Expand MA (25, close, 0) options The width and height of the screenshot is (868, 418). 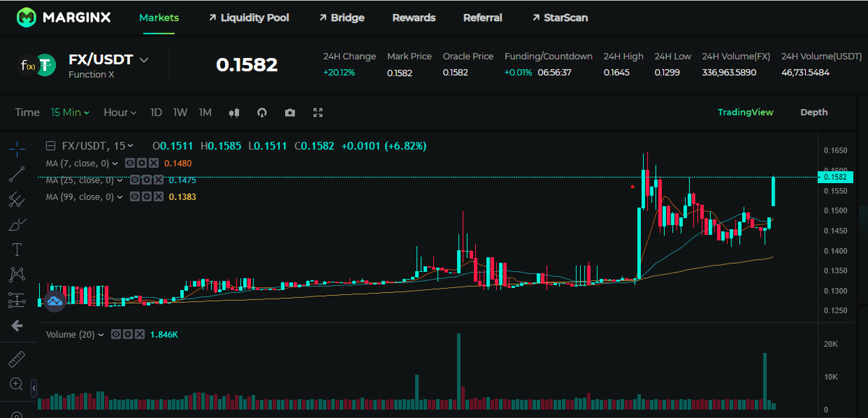point(121,180)
